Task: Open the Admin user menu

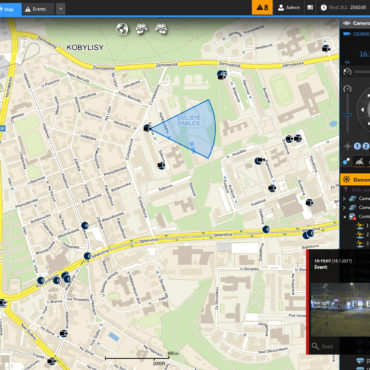Action: point(289,7)
